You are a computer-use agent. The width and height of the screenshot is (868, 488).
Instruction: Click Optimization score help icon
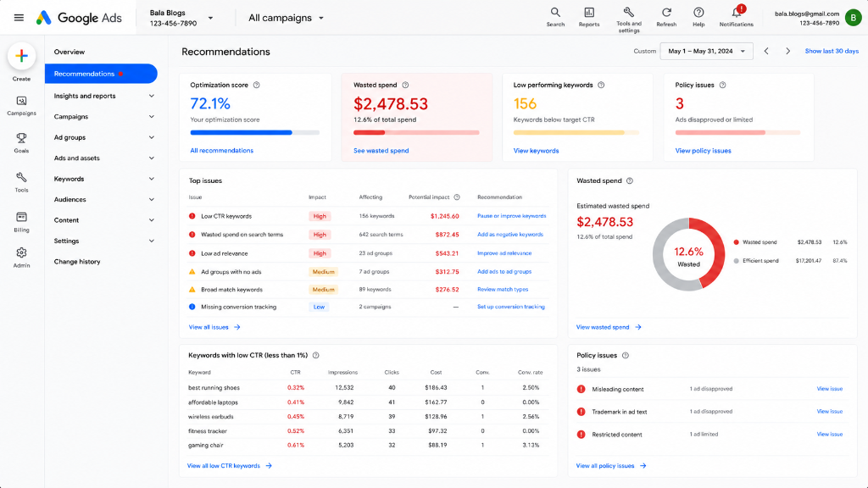pos(256,86)
